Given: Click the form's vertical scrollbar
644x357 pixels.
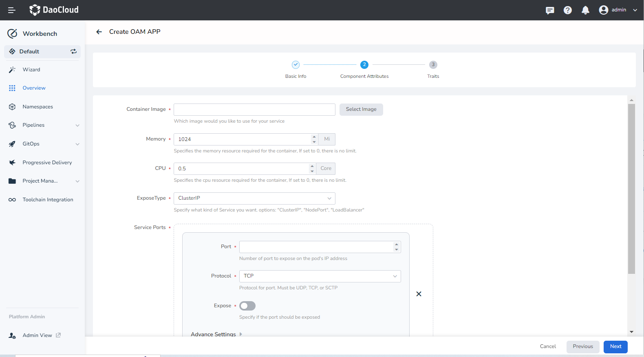Looking at the screenshot, I should point(631,187).
